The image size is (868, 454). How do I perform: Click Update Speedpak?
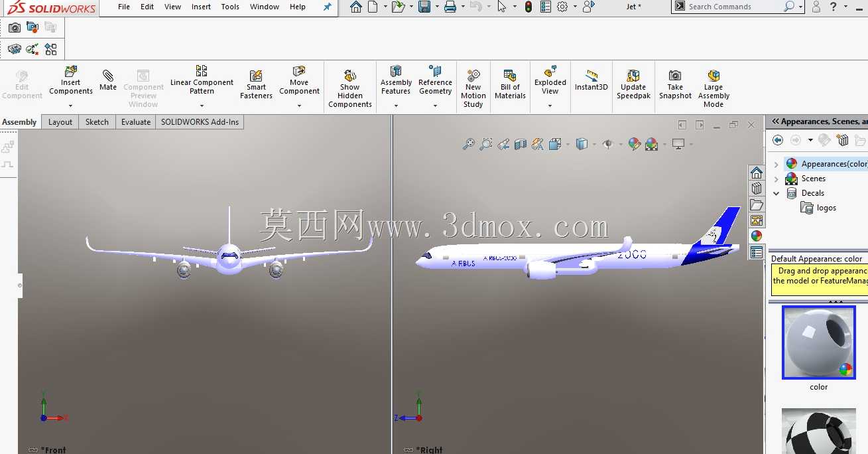(633, 84)
